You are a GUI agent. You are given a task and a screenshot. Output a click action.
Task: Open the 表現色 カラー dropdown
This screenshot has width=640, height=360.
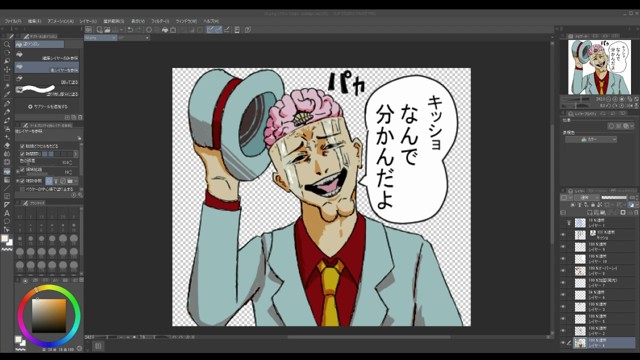(x=591, y=140)
